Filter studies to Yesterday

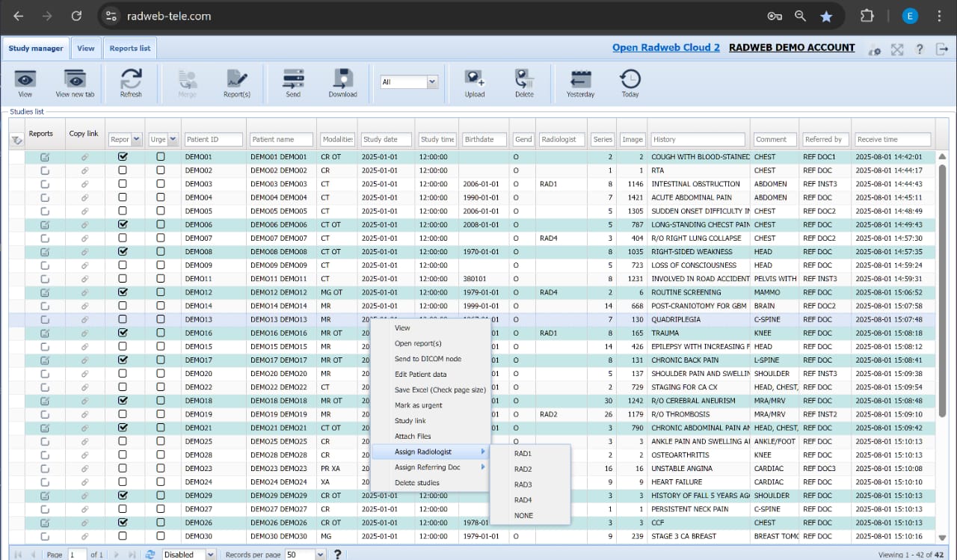pos(580,79)
